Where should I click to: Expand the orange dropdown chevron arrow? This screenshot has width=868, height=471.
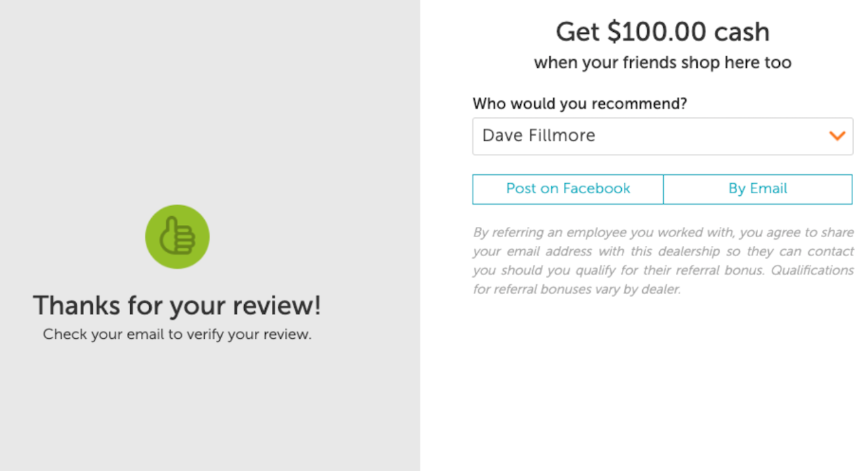point(837,136)
